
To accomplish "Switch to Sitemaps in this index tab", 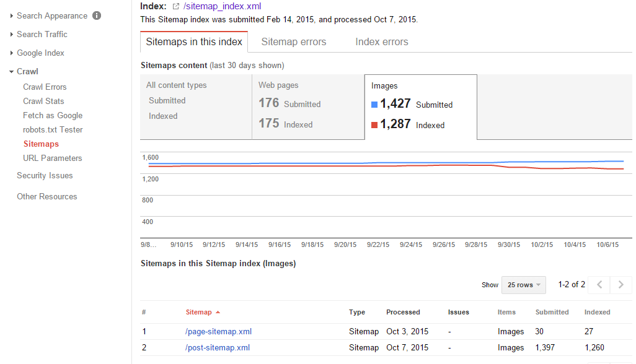I will point(194,41).
